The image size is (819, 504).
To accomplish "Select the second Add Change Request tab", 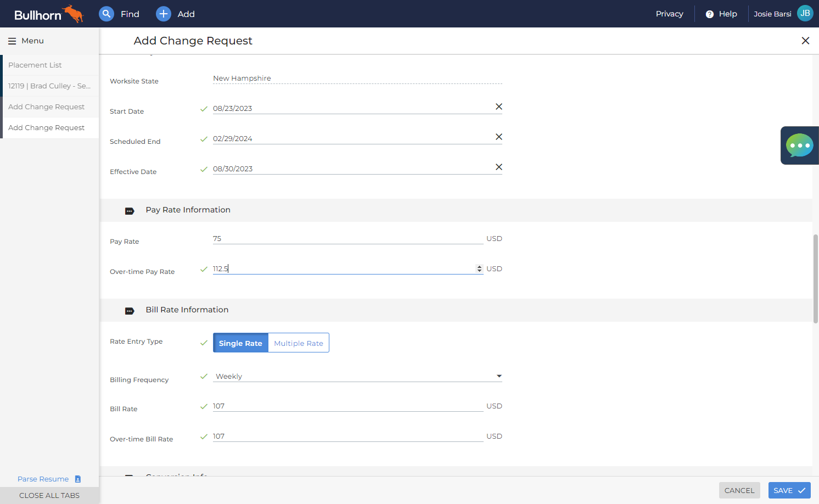I will [x=49, y=128].
